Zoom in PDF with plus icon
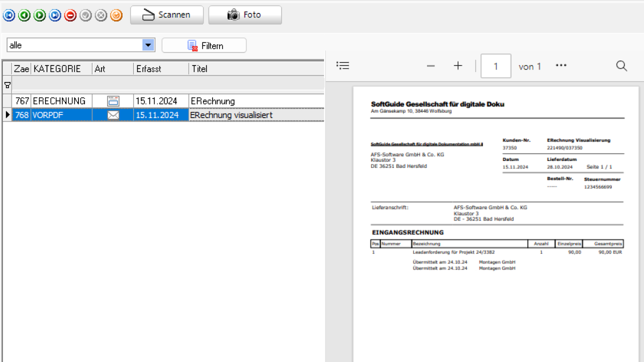This screenshot has height=362, width=644. click(458, 66)
